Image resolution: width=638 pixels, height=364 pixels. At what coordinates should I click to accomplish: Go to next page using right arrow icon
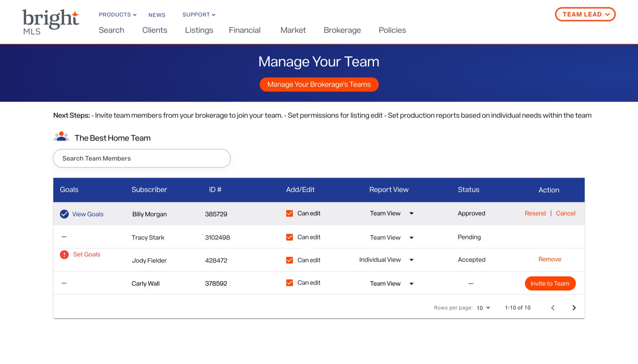tap(574, 307)
